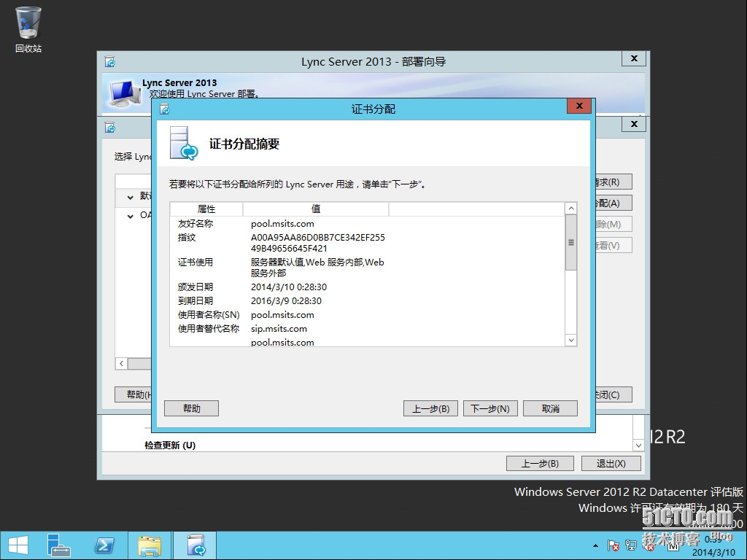Select the 友好名称 value pool.msits.com
Image resolution: width=747 pixels, height=560 pixels.
coord(282,224)
